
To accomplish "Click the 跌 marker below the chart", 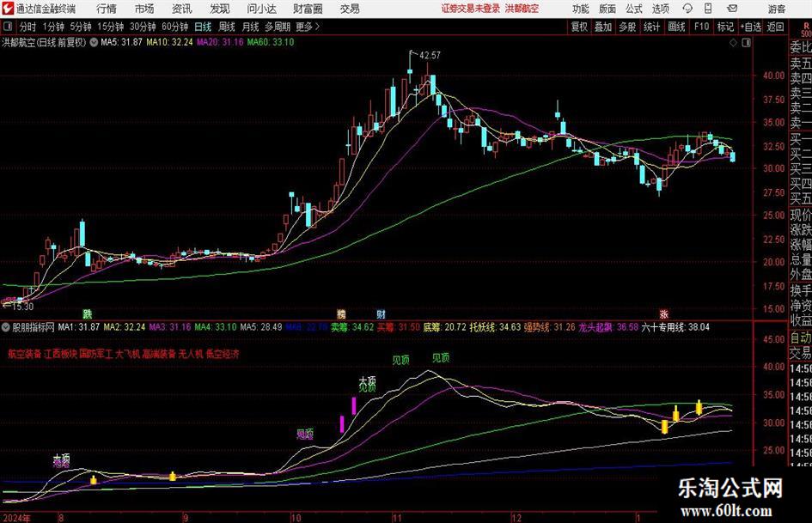I will click(x=88, y=313).
